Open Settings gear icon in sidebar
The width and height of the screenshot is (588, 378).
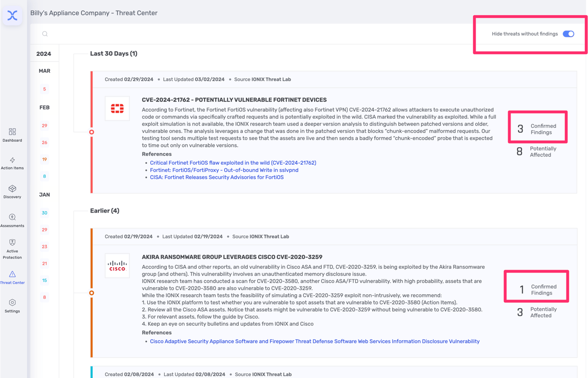click(x=12, y=303)
